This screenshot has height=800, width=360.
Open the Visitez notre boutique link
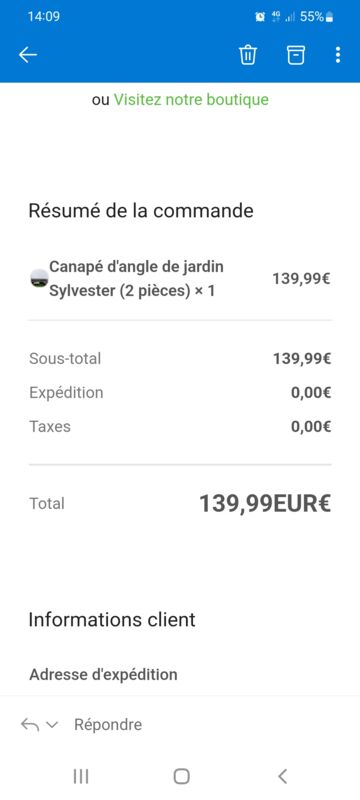coord(191,99)
